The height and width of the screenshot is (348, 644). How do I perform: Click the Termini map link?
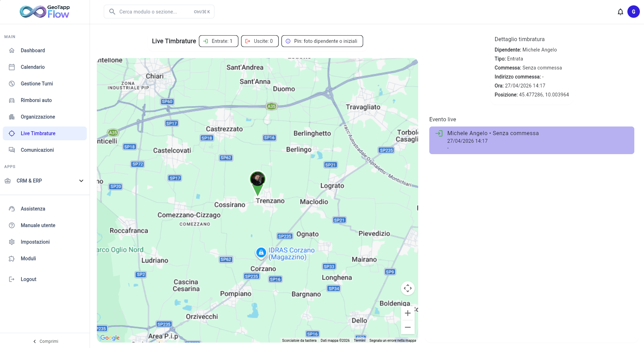[359, 340]
